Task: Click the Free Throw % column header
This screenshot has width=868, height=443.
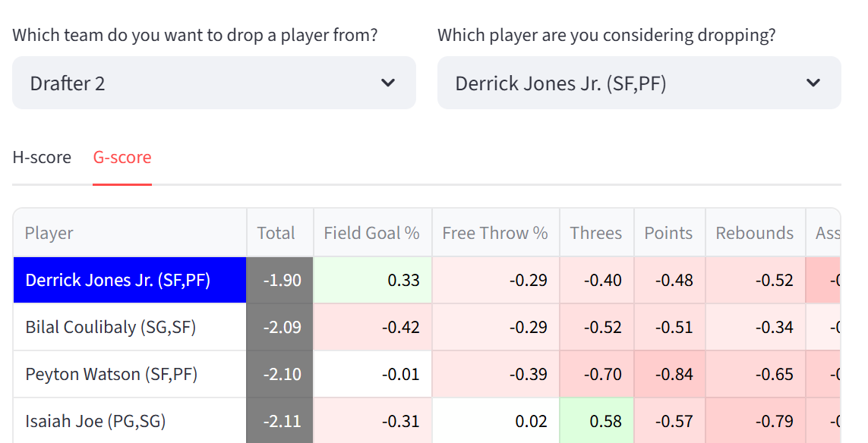Action: pos(495,233)
